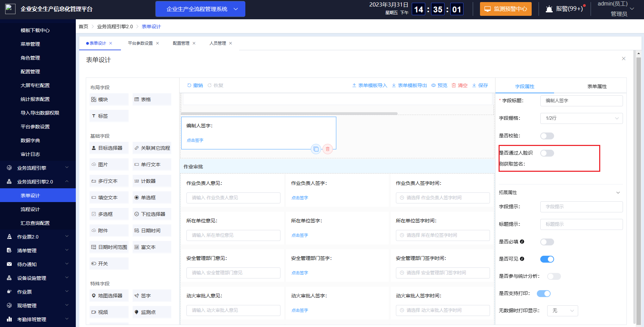The image size is (644, 327).
Task: Open the 监测预警中心 button
Action: click(x=506, y=9)
